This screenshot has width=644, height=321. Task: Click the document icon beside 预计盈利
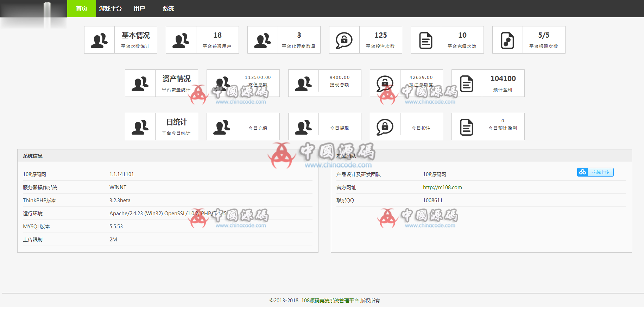467,84
